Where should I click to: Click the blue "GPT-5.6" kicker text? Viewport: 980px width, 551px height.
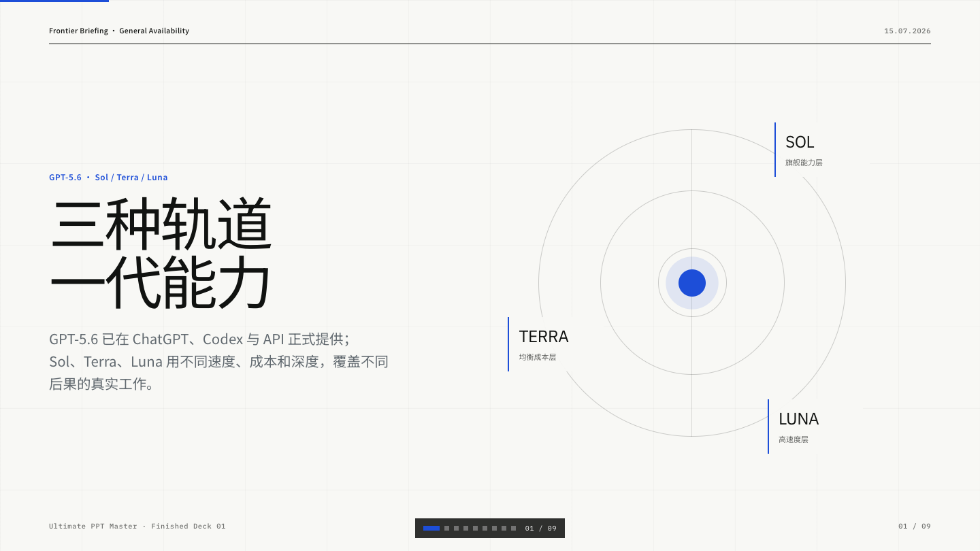[65, 178]
